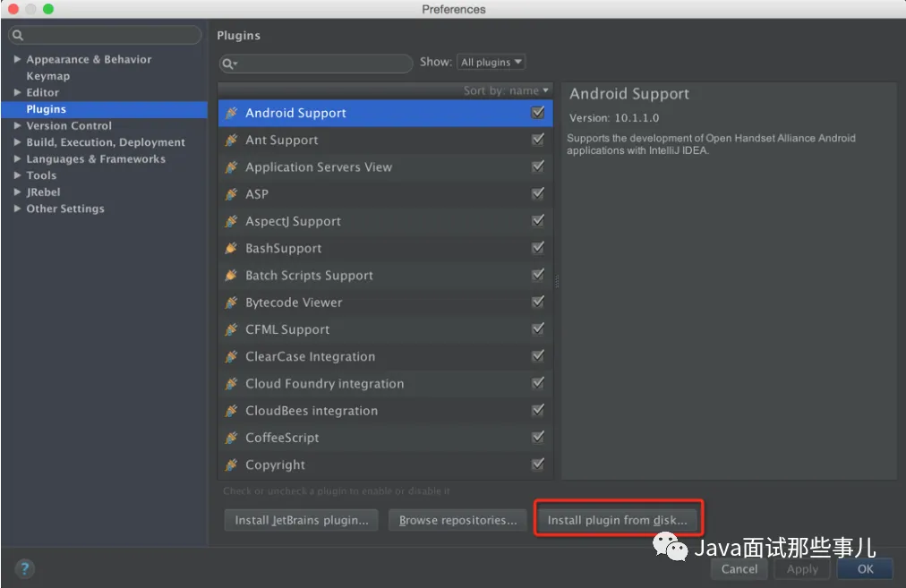Click the ClearCase Integration plugin icon
Screen dimensions: 906x588
[x=231, y=356]
